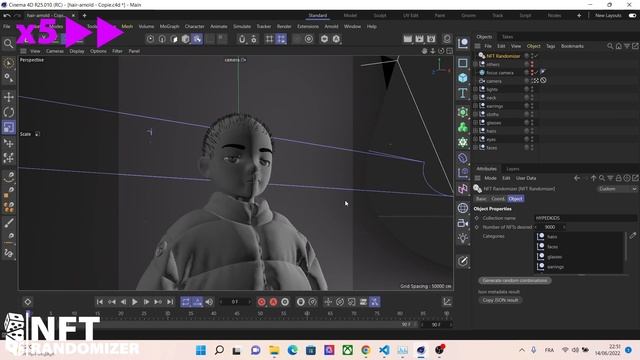
Task: Click the Render View clapperboard icon
Action: [407, 39]
